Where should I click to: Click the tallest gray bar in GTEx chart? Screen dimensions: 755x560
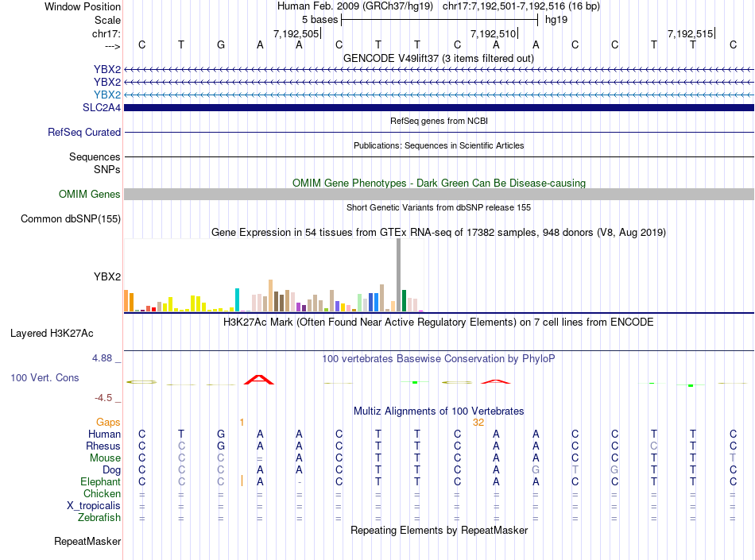coord(399,275)
